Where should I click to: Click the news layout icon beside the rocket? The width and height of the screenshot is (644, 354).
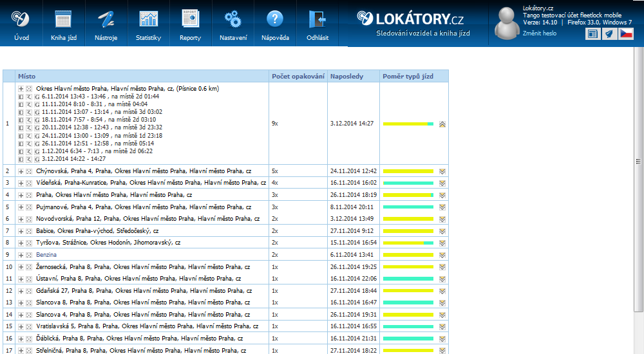(592, 34)
